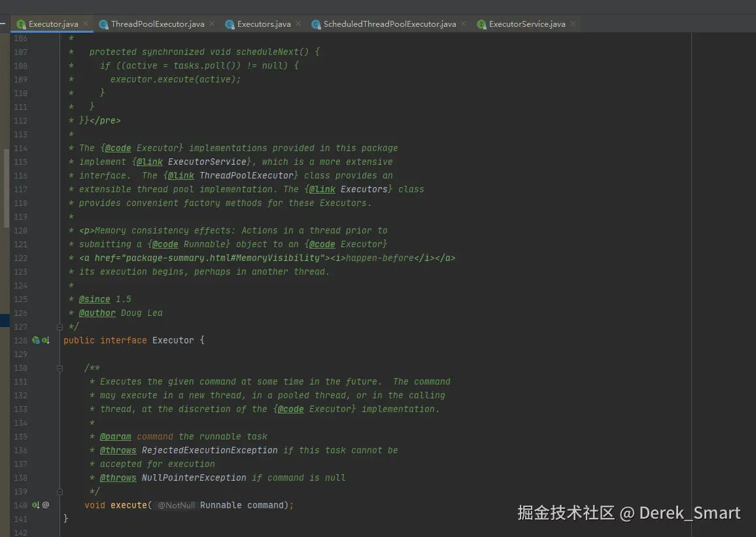Open the ScheduledThreadPoolExecutor.java tab

click(x=390, y=24)
